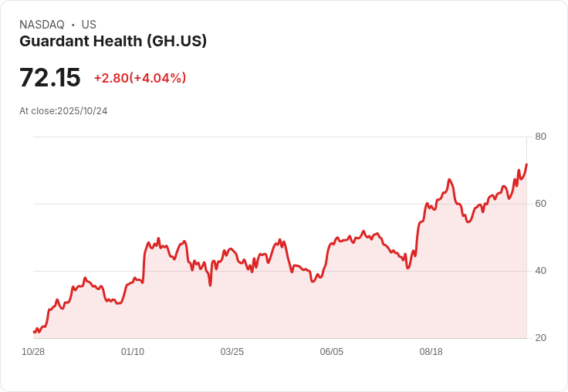Select the 01/10 date on the x-axis
Viewport: 568px width, 392px height.
click(133, 352)
